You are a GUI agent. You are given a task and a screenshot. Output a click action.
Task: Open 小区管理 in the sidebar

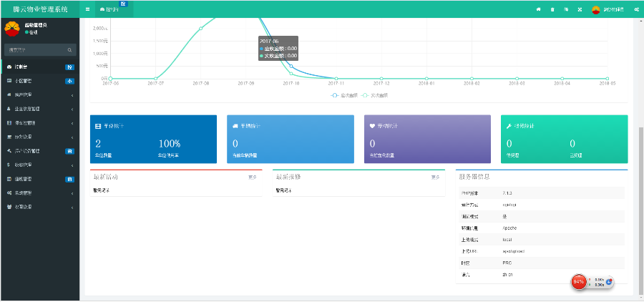(39, 81)
